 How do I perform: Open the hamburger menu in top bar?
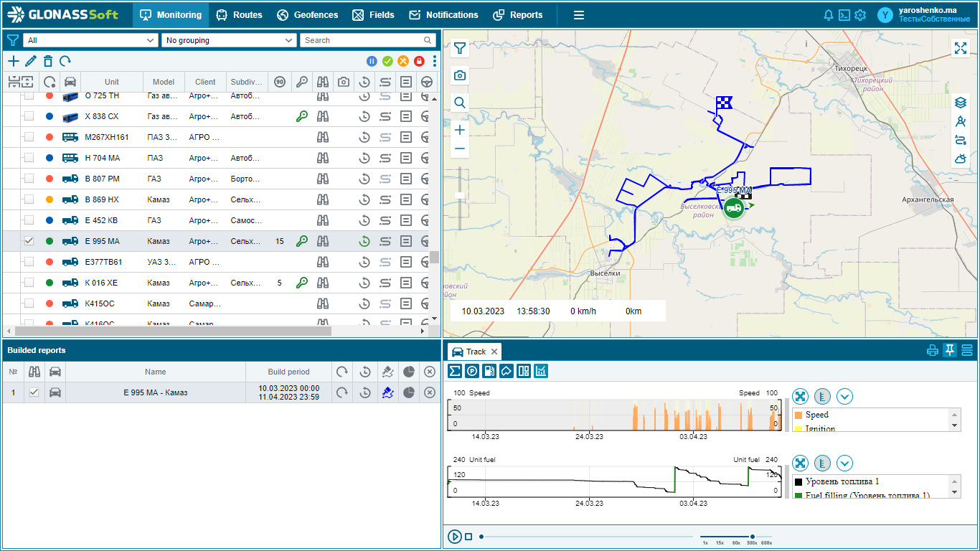(x=579, y=14)
